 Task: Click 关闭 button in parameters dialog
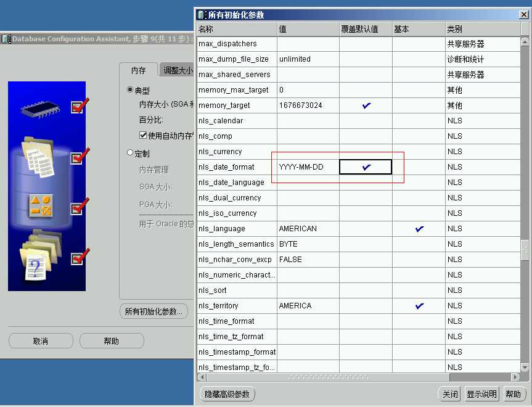click(450, 394)
